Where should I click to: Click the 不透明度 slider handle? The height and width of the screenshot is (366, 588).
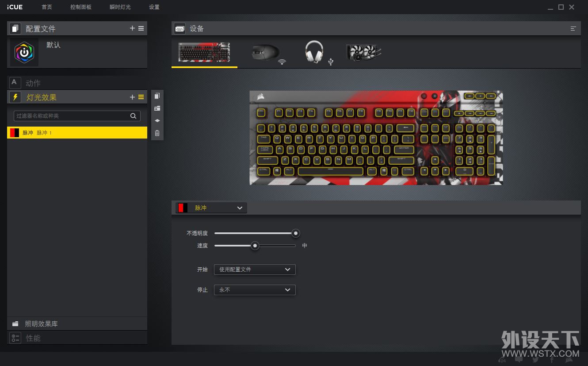[296, 233]
